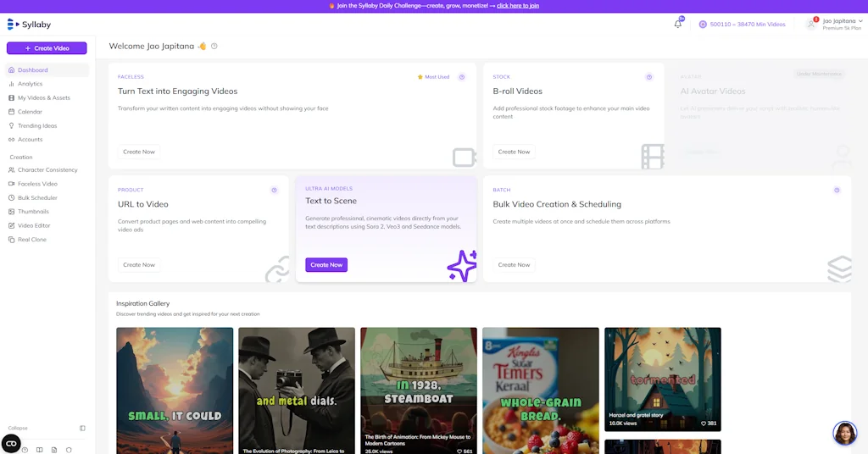Open the notifications bell
The image size is (868, 454).
click(678, 24)
